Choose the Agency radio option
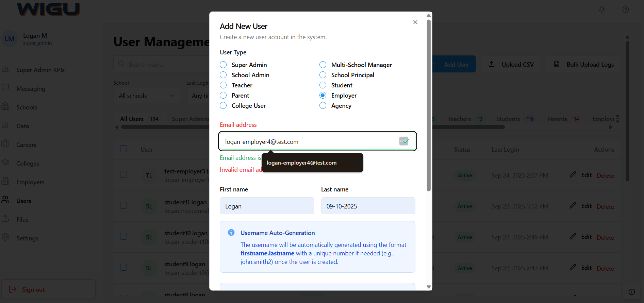 click(323, 106)
